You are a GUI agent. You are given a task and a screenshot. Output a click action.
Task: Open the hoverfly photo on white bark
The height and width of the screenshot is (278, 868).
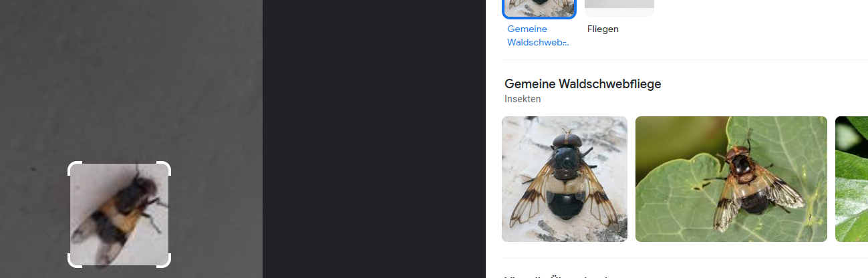[x=565, y=179]
